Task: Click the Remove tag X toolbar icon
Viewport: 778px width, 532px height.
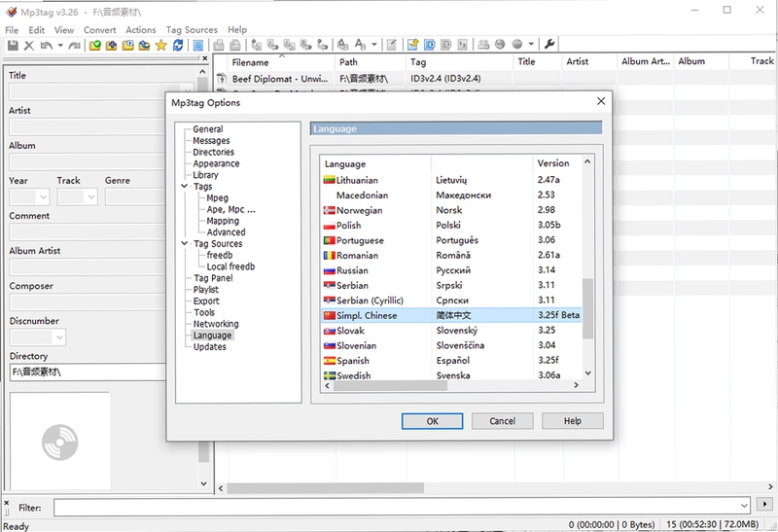Action: click(x=29, y=45)
